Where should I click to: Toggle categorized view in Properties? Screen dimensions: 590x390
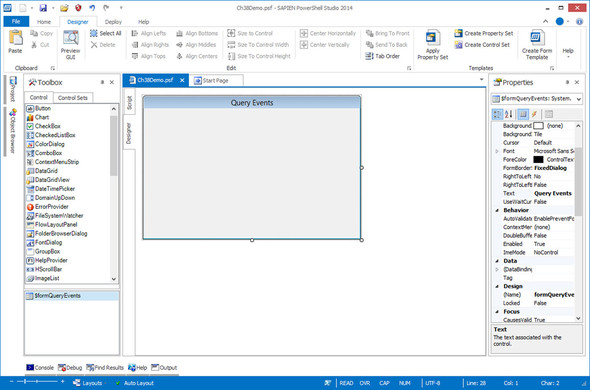click(x=497, y=114)
